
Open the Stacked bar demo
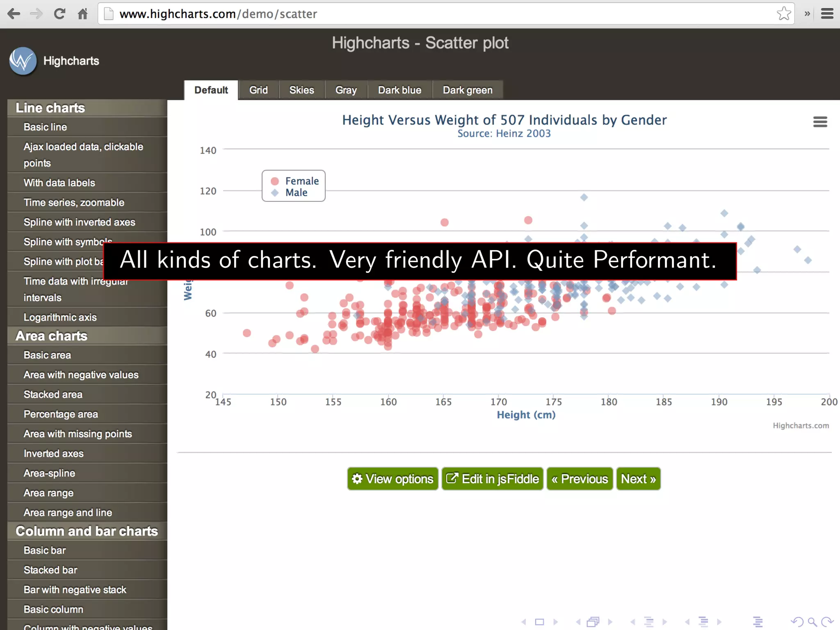pyautogui.click(x=87, y=570)
